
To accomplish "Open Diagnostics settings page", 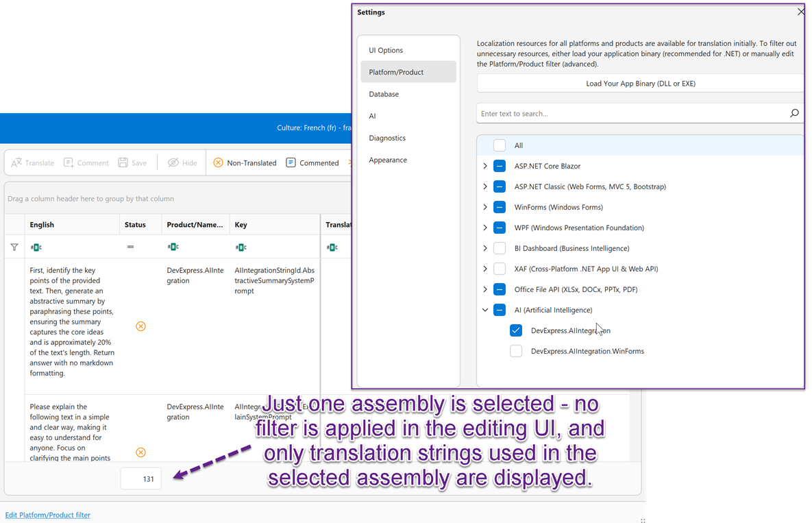I will click(408, 138).
